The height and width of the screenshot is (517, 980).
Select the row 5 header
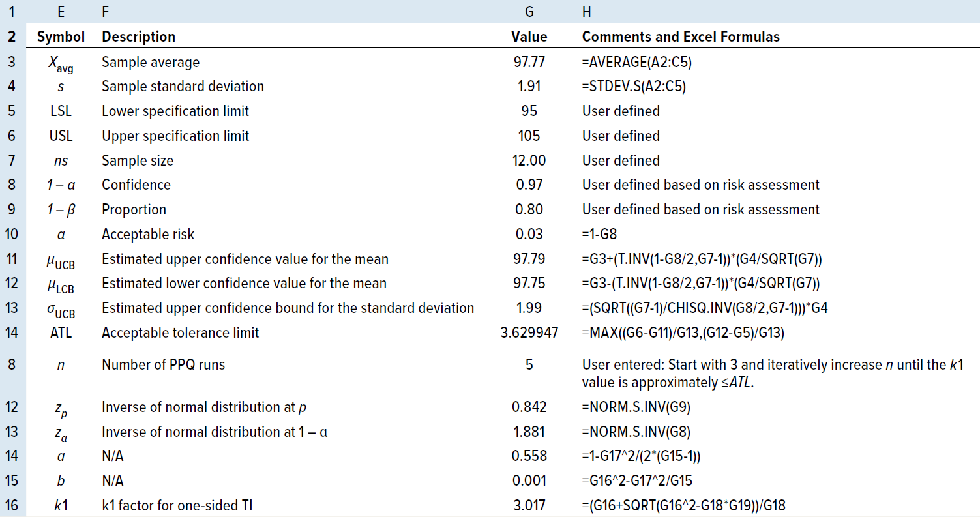pos(12,111)
